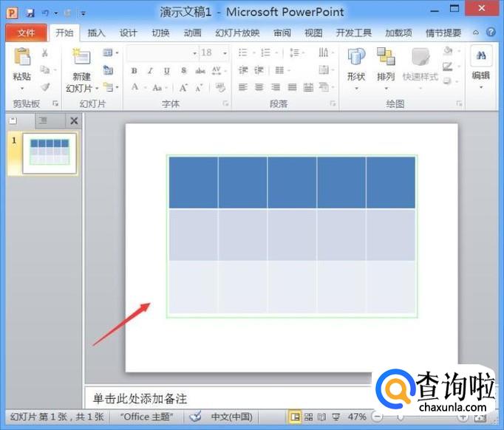Switch to the 插入 ribbon tab
504x430 pixels.
[96, 33]
